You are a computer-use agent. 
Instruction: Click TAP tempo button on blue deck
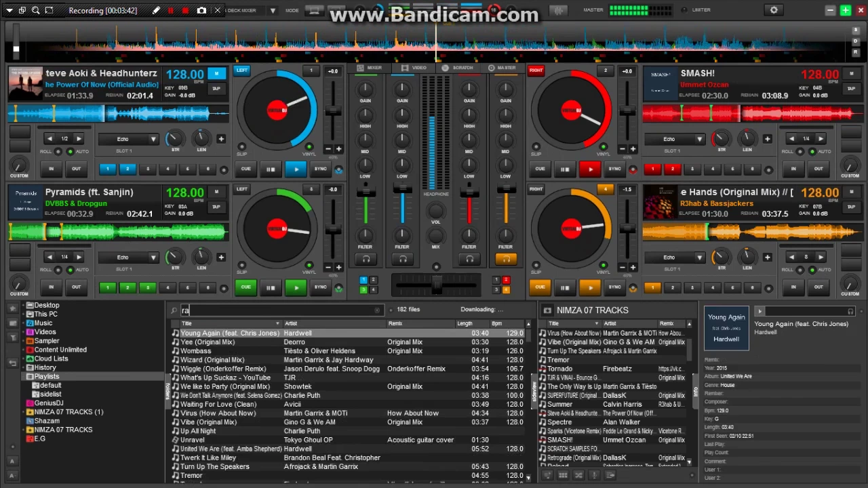[x=216, y=89]
